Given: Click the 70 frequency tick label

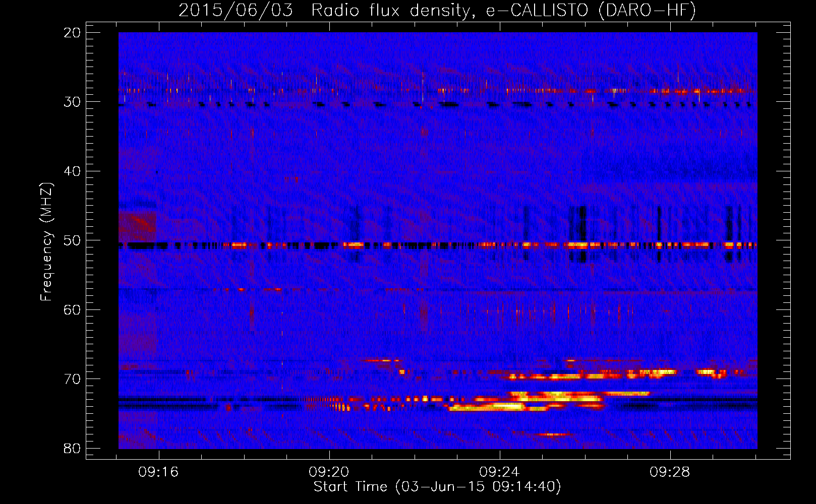Looking at the screenshot, I should [72, 379].
